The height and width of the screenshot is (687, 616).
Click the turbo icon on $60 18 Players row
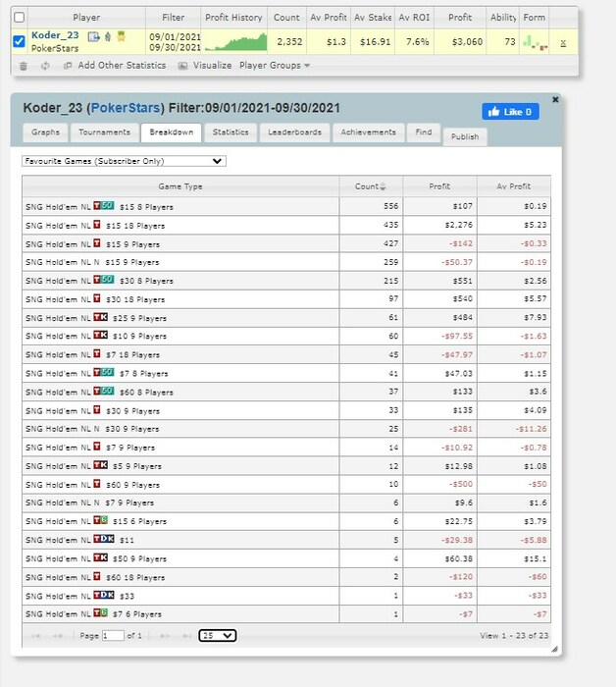pos(97,576)
